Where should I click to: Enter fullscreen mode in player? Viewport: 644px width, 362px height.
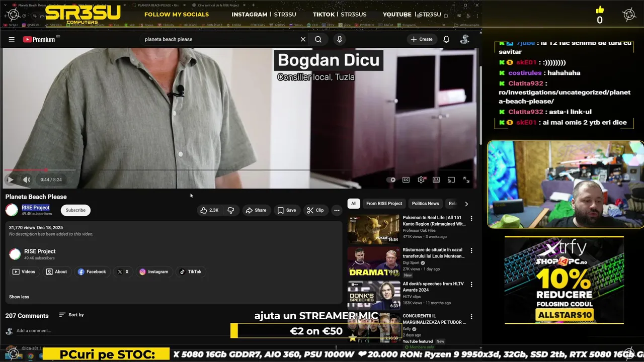[466, 179]
